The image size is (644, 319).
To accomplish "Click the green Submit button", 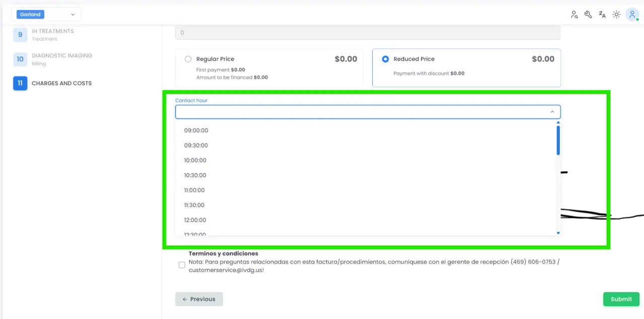I will [621, 299].
